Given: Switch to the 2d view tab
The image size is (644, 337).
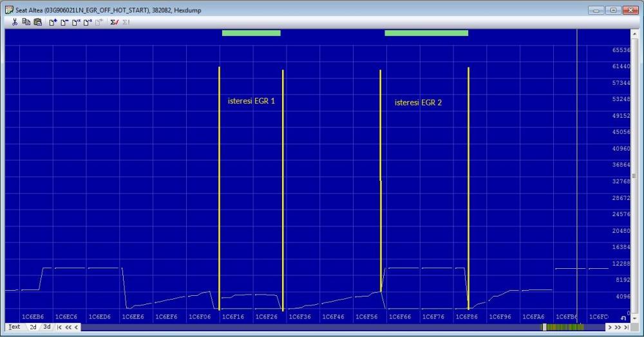Looking at the screenshot, I should coord(33,327).
